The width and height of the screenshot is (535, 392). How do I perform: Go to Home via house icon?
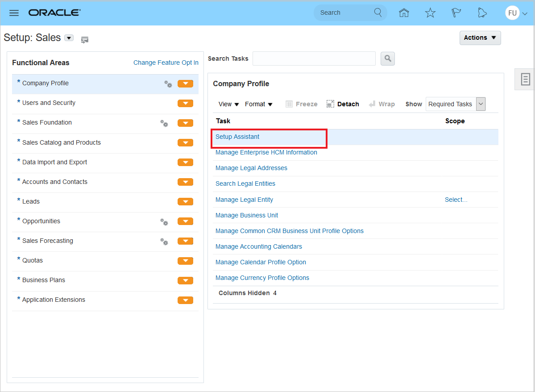404,13
